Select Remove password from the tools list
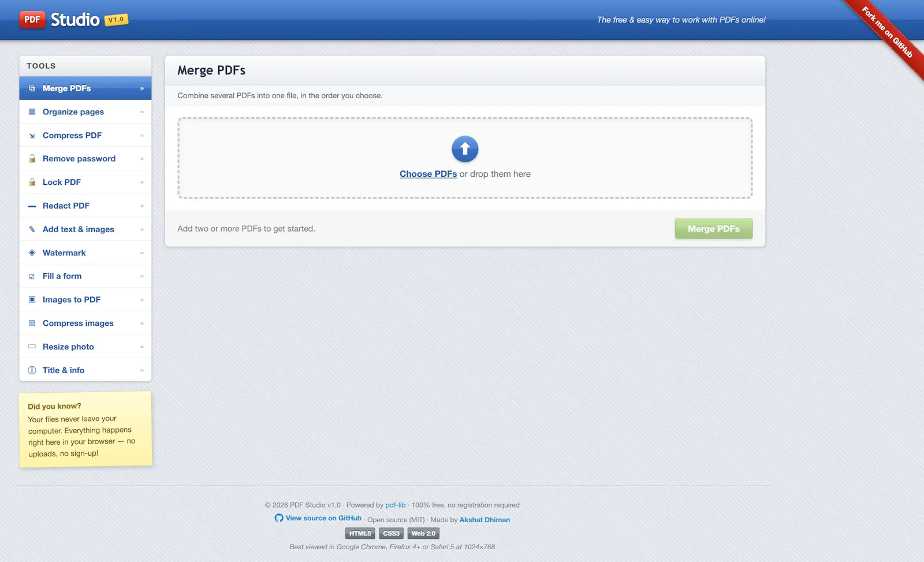The height and width of the screenshot is (562, 924). click(x=85, y=159)
